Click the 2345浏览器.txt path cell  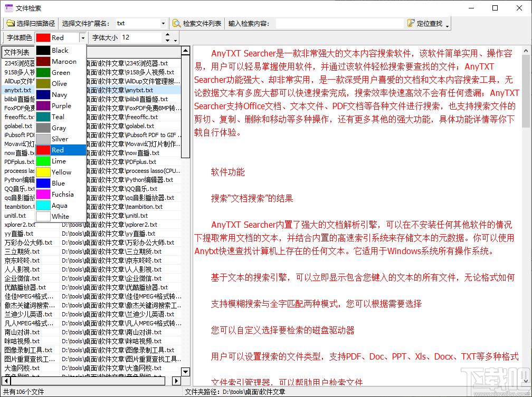pyautogui.click(x=134, y=63)
